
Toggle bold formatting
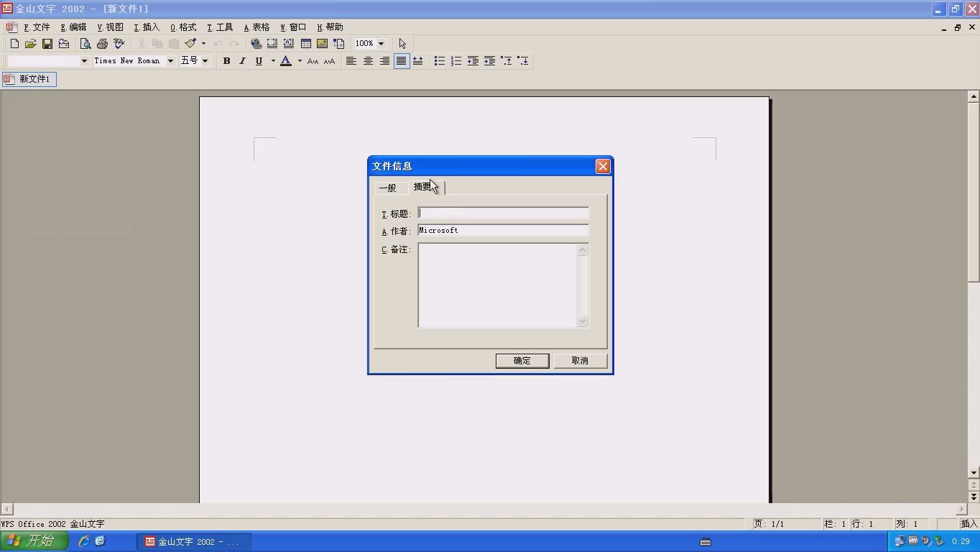tap(226, 61)
